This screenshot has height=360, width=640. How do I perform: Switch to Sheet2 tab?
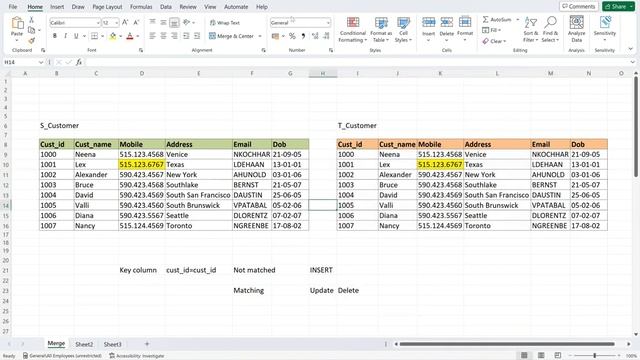pos(84,344)
